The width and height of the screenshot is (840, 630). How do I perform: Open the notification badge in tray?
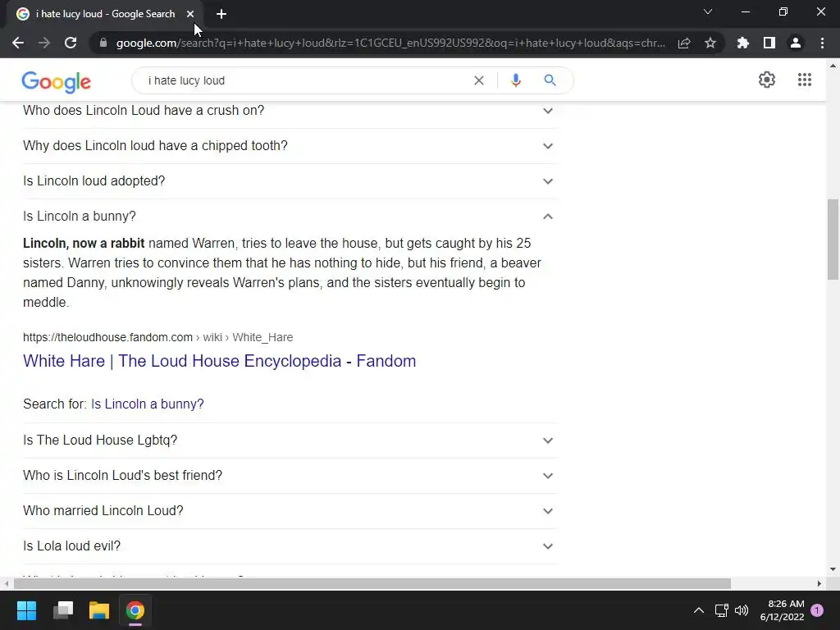pyautogui.click(x=817, y=610)
